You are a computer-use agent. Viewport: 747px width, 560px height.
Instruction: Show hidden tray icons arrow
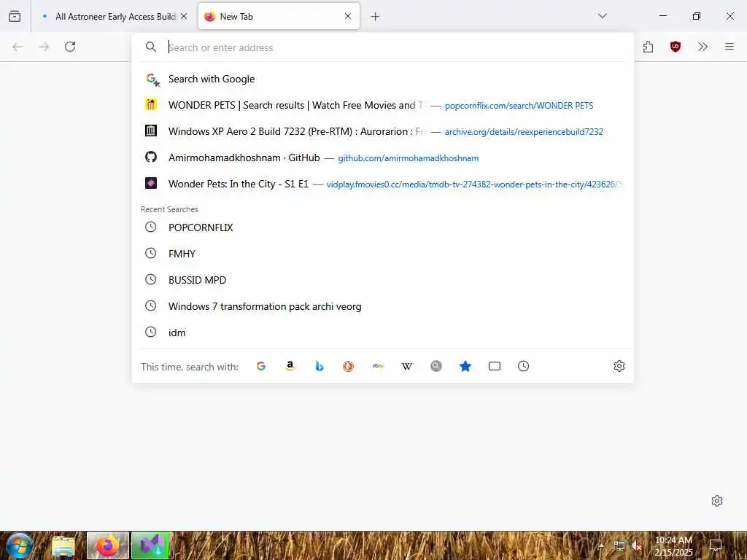pos(601,545)
